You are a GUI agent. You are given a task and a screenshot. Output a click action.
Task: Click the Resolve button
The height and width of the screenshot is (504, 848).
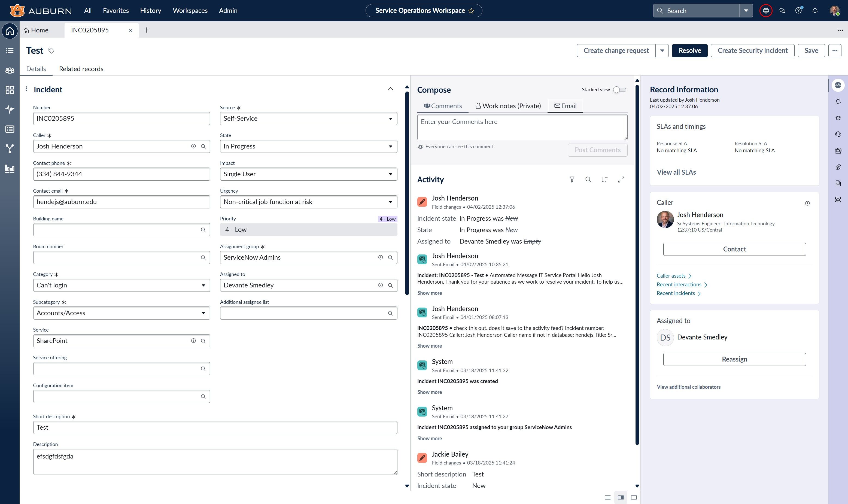click(x=689, y=51)
